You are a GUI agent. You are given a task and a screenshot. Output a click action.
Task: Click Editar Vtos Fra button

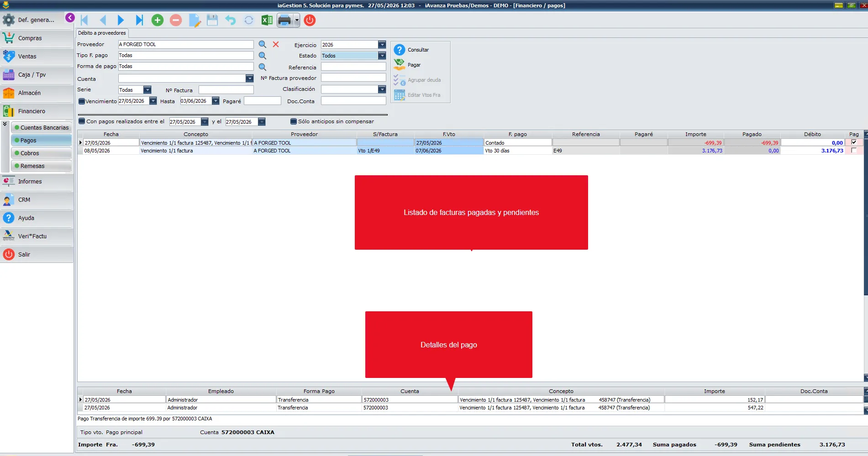[x=417, y=95]
